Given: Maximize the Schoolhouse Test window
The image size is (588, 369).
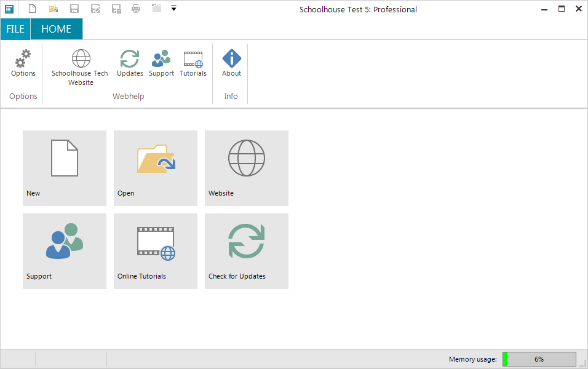Looking at the screenshot, I should [562, 9].
